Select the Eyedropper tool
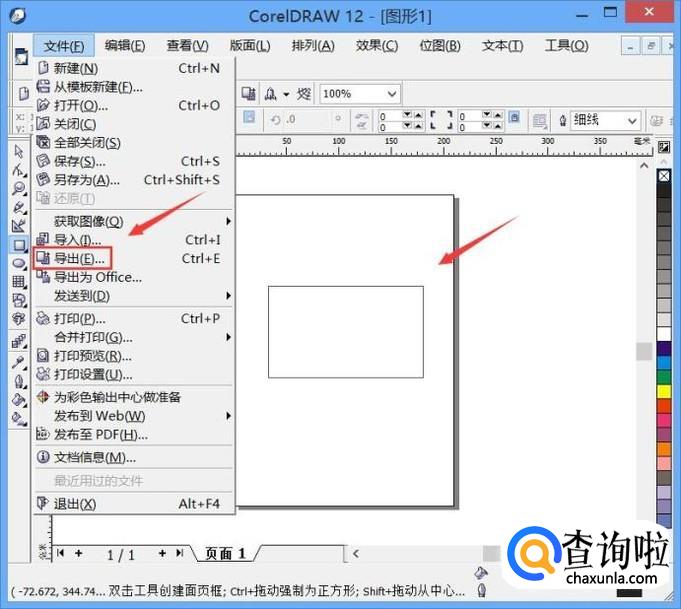Screen dimensions: 681x609 point(19,361)
